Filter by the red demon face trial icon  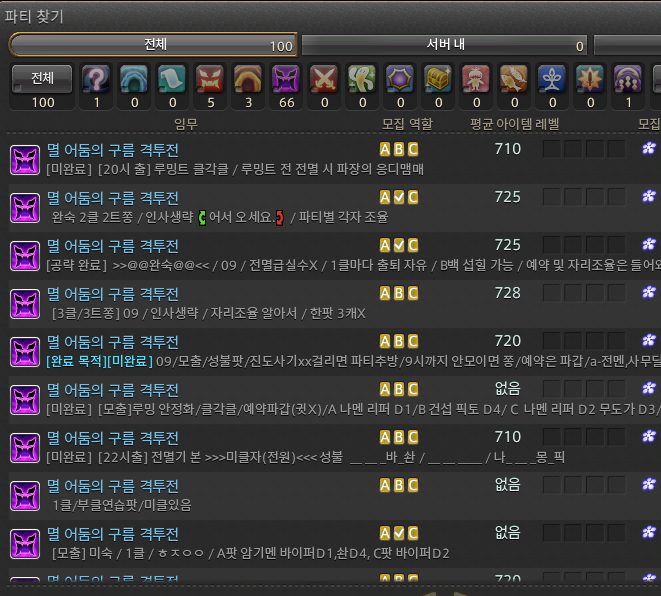(210, 78)
